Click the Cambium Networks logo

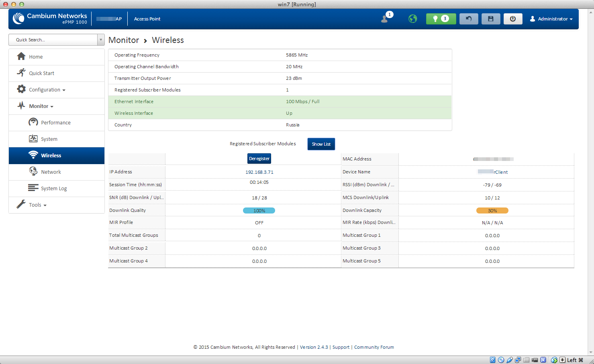tap(50, 18)
